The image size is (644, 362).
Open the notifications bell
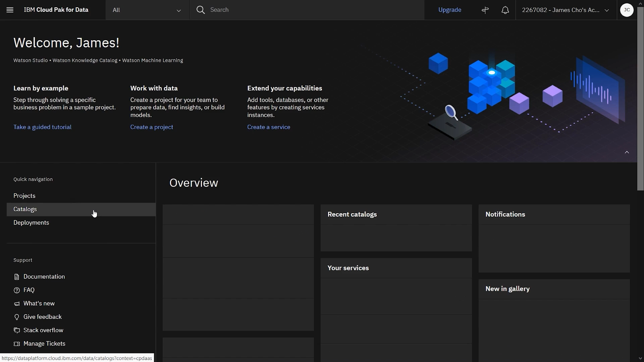[x=505, y=10]
